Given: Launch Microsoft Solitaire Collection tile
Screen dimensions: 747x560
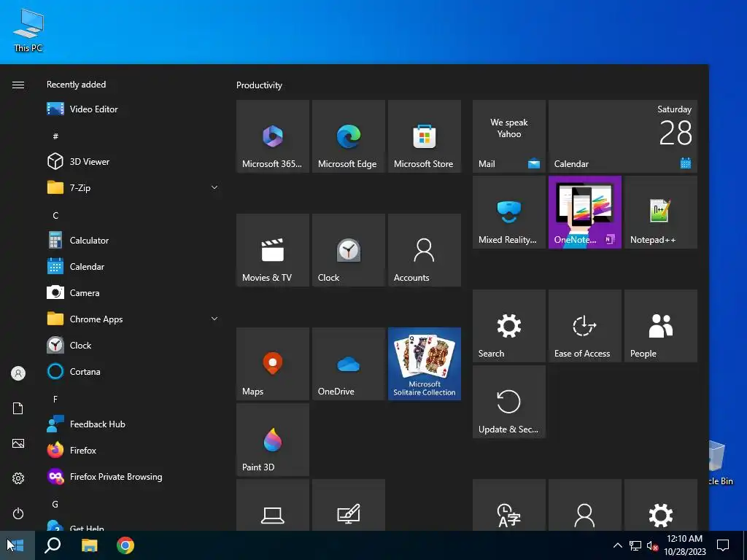Looking at the screenshot, I should point(425,364).
